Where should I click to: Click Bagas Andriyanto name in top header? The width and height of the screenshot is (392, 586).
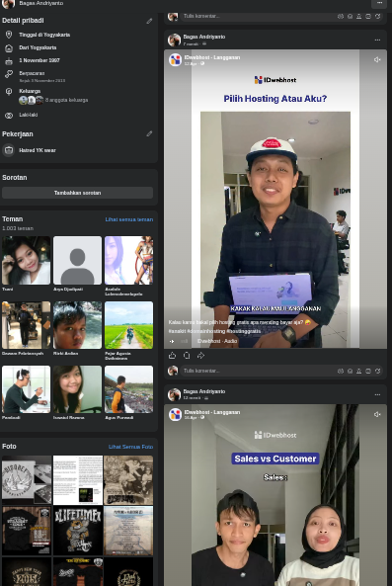click(41, 3)
